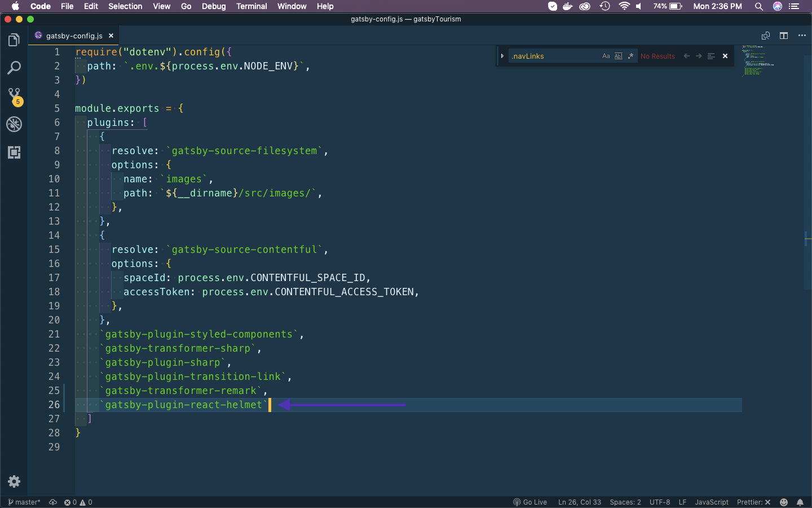
Task: Open the Debug menu
Action: [x=214, y=6]
